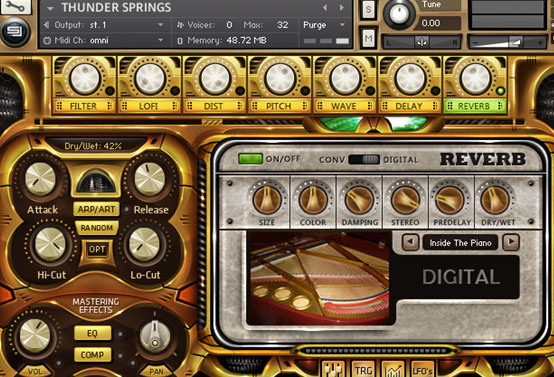This screenshot has height=377, width=554.
Task: Expand the Output st. 1 dropdown
Action: click(104, 25)
